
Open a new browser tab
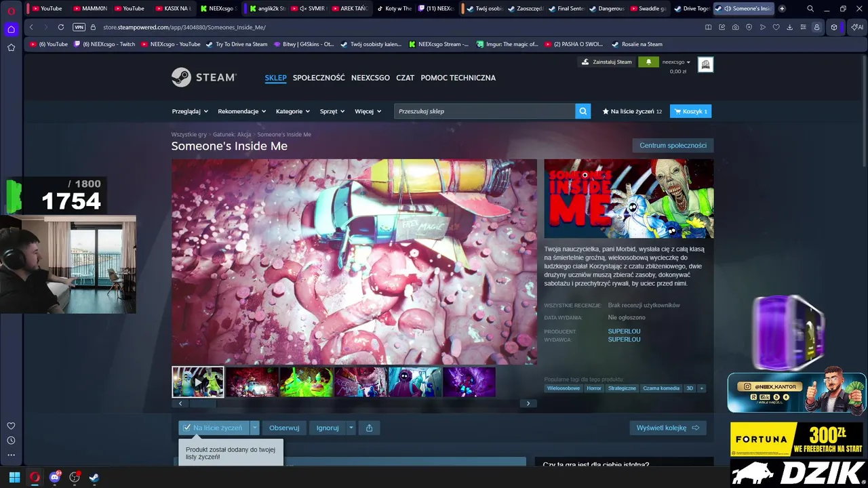(782, 9)
